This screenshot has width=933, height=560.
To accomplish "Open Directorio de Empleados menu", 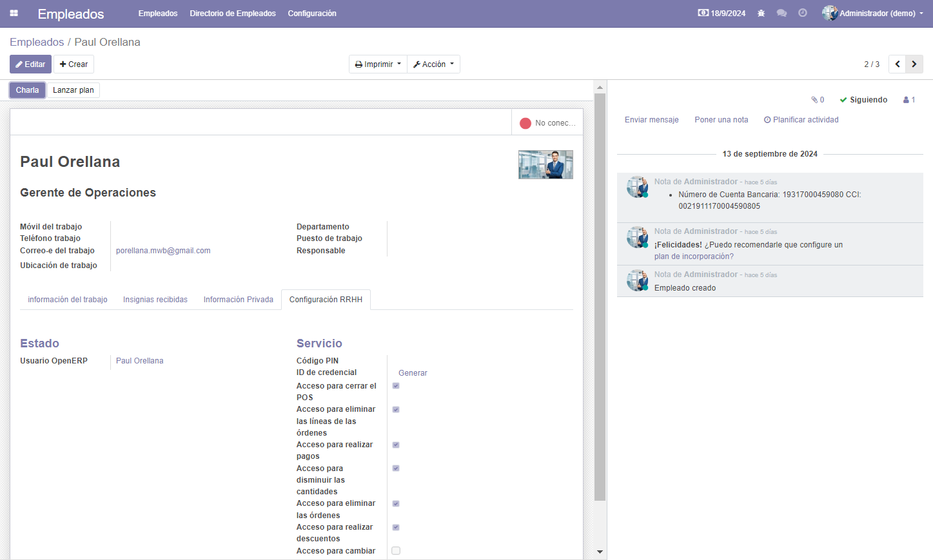I will 233,13.
